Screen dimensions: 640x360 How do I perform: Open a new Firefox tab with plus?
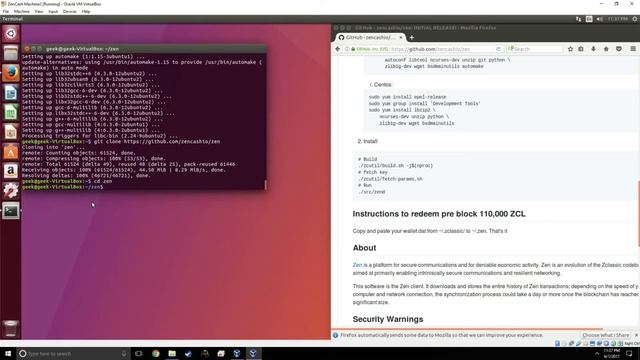click(411, 38)
